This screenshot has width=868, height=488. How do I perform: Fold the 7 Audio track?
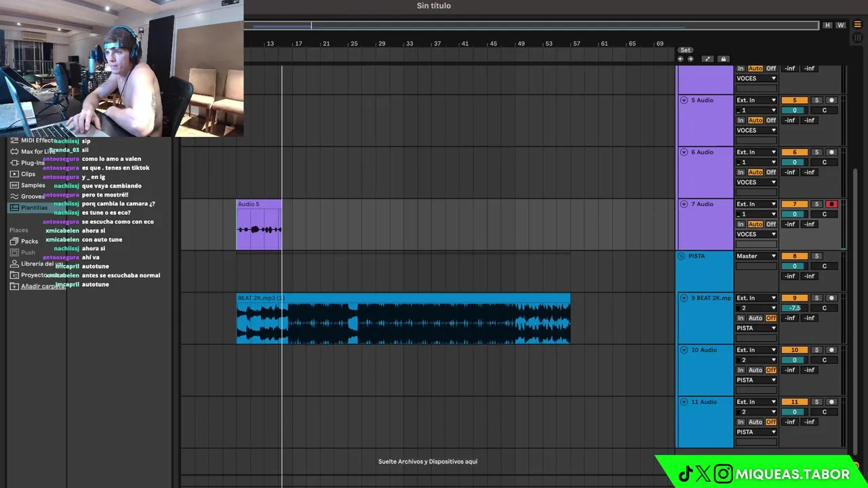point(684,204)
